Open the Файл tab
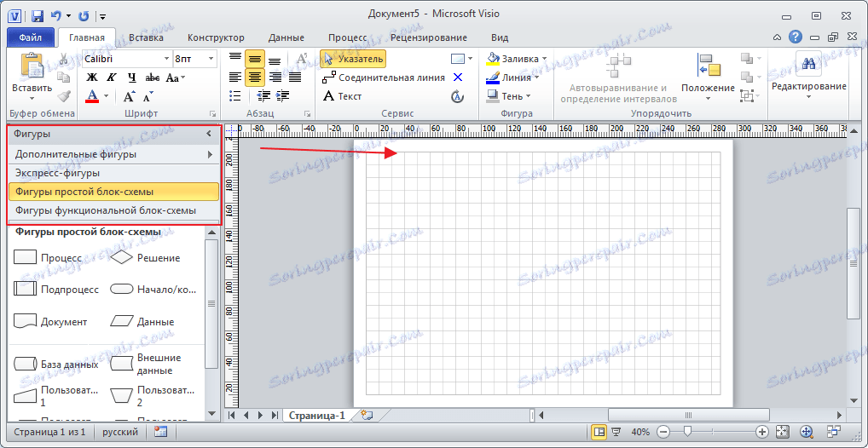Viewport: 868px width, 448px height. click(x=31, y=38)
